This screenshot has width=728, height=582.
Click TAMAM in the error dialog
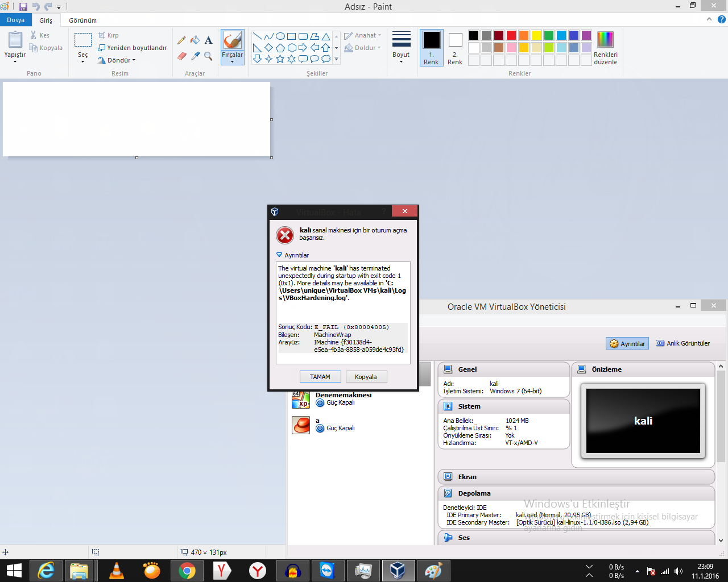tap(320, 377)
